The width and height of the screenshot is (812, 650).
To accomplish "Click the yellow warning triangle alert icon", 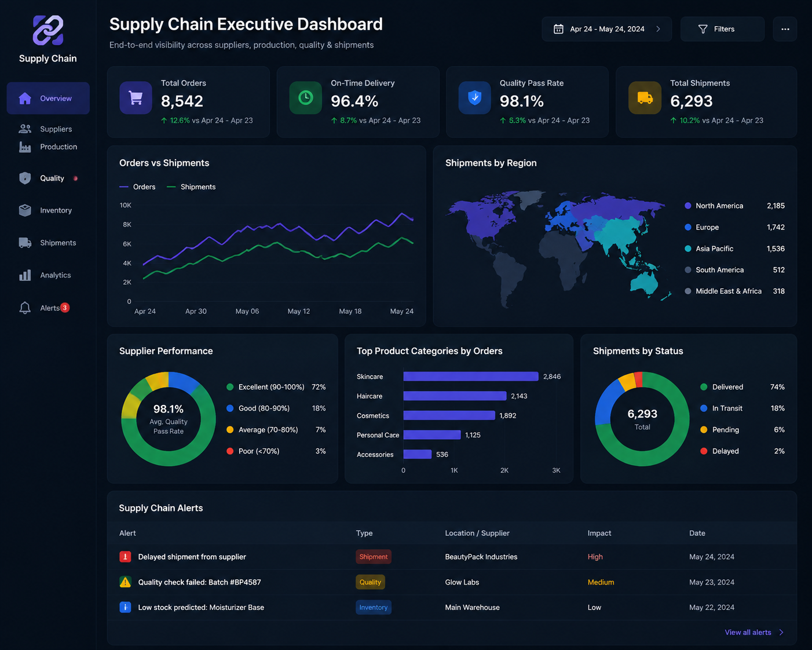I will [x=125, y=582].
